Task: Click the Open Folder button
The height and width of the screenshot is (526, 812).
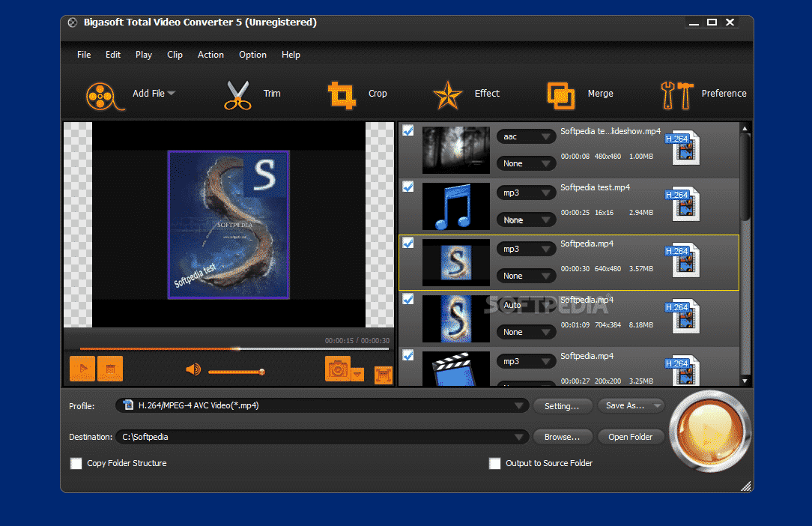Action: 630,438
